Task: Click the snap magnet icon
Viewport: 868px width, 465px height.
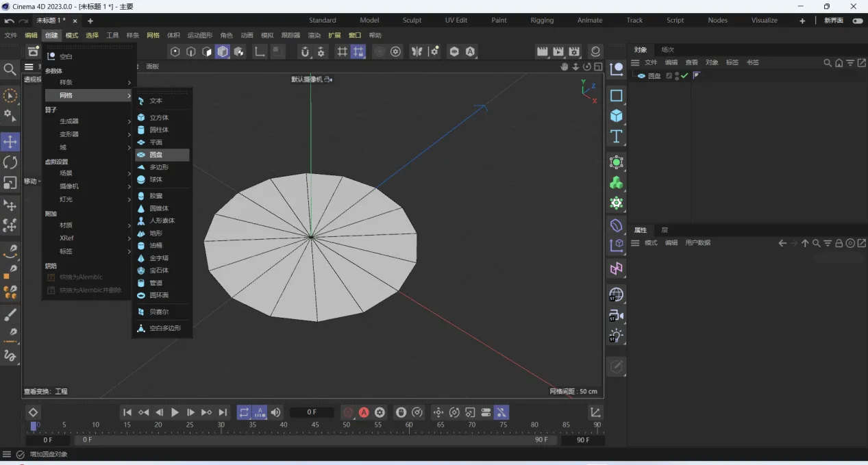Action: [305, 51]
